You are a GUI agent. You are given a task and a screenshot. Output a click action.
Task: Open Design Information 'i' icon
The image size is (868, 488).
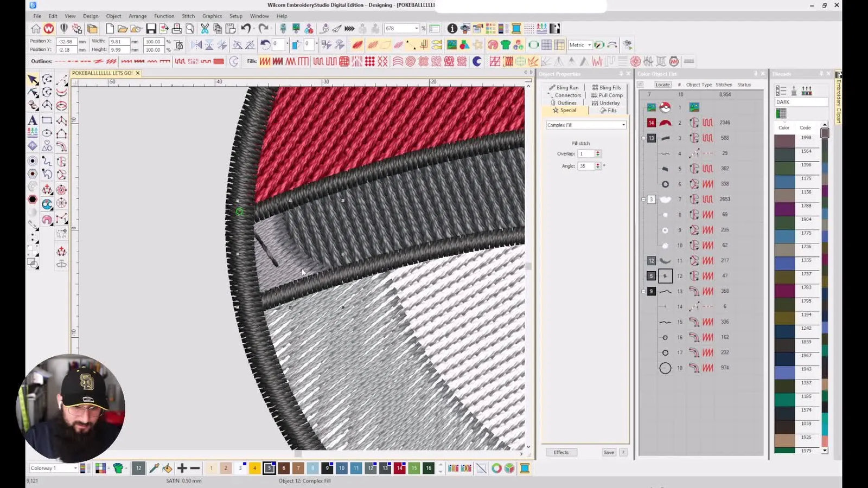click(x=452, y=29)
